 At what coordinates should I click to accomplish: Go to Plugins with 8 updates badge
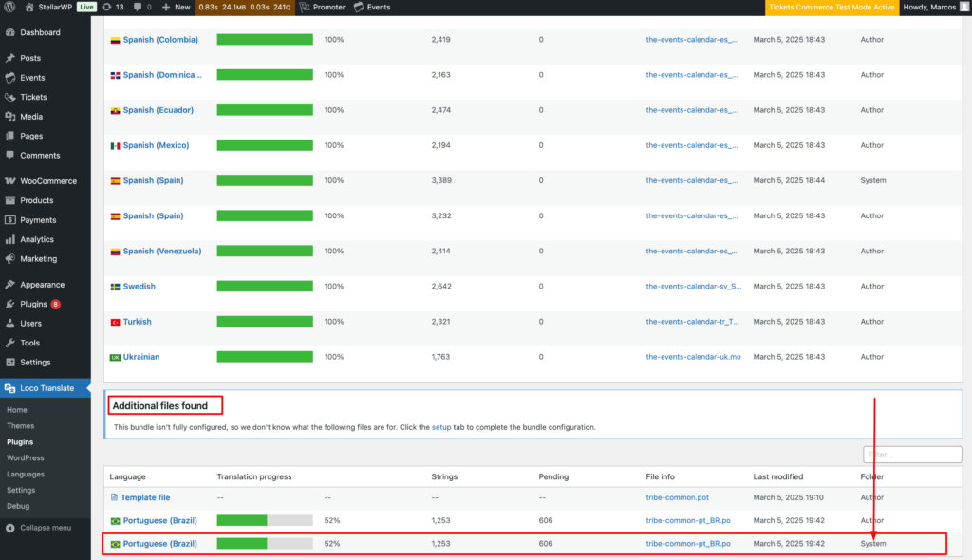point(33,304)
